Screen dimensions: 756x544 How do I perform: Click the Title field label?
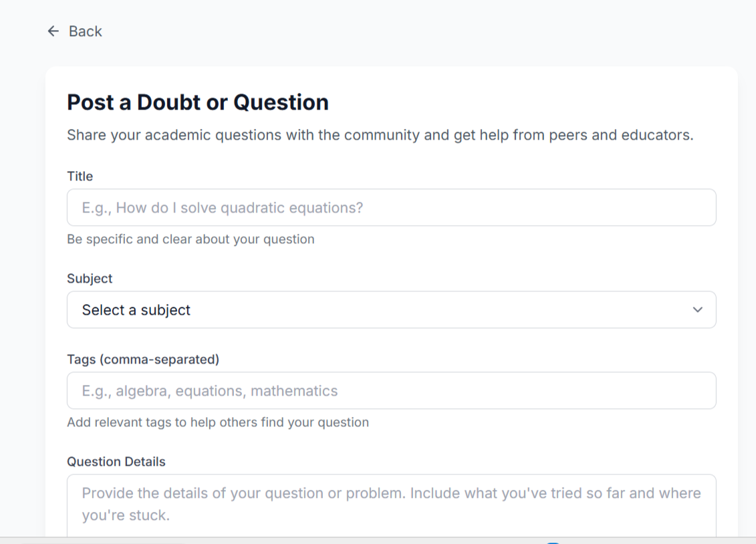point(80,176)
